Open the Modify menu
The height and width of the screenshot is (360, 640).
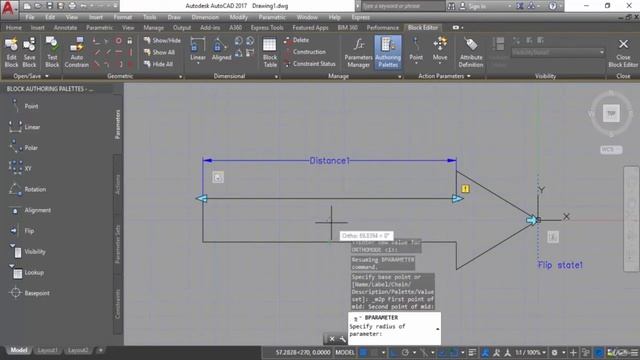click(x=238, y=17)
